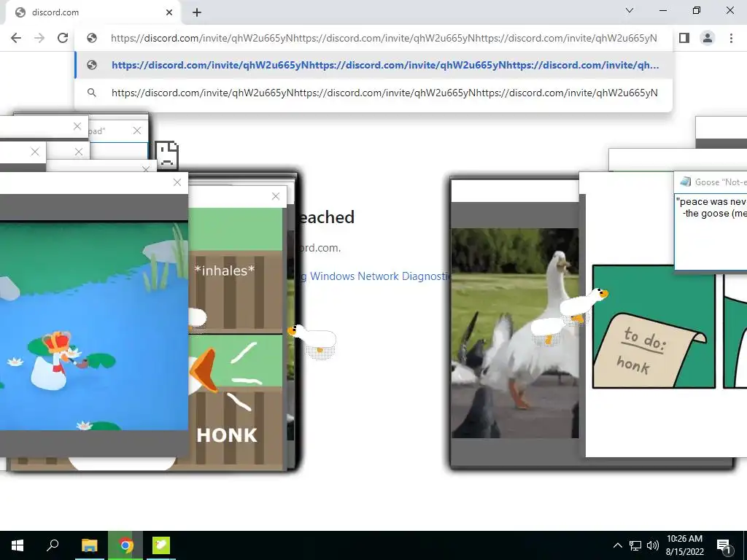Click the magnifier icon in suggestion row
Screen dimensions: 747x560
pyautogui.click(x=92, y=93)
